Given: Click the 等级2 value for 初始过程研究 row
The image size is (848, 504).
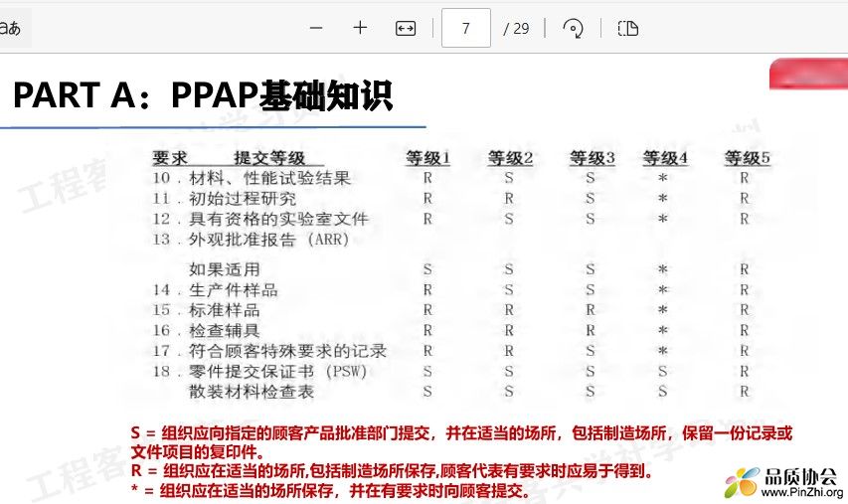Looking at the screenshot, I should pos(509,199).
